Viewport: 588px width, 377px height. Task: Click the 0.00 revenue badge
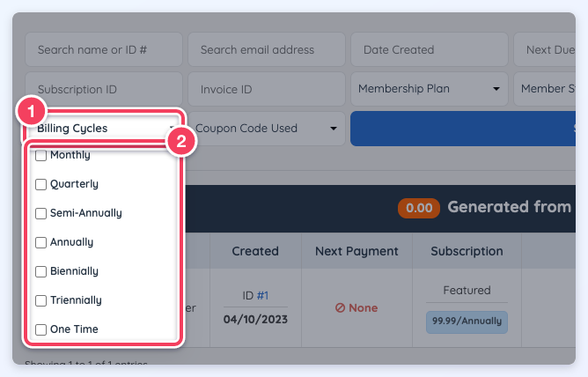419,208
